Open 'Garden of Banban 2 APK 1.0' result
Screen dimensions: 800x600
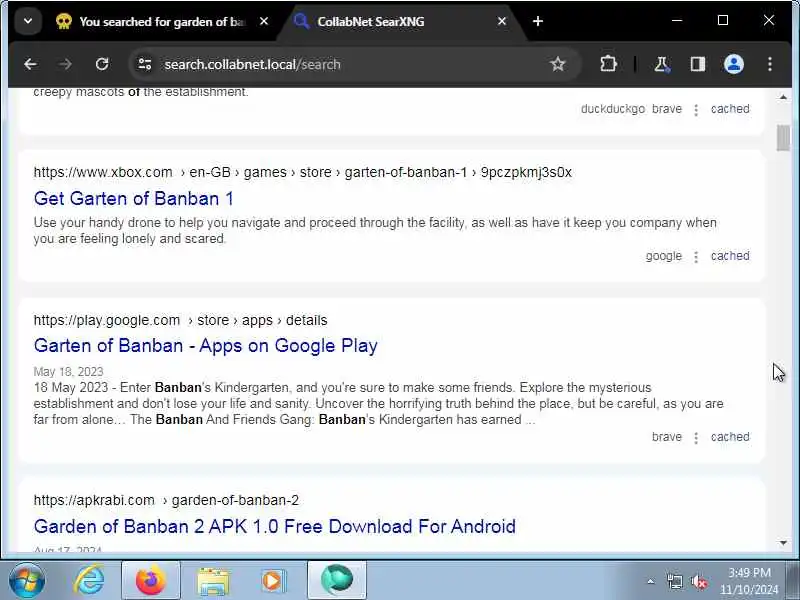[274, 526]
